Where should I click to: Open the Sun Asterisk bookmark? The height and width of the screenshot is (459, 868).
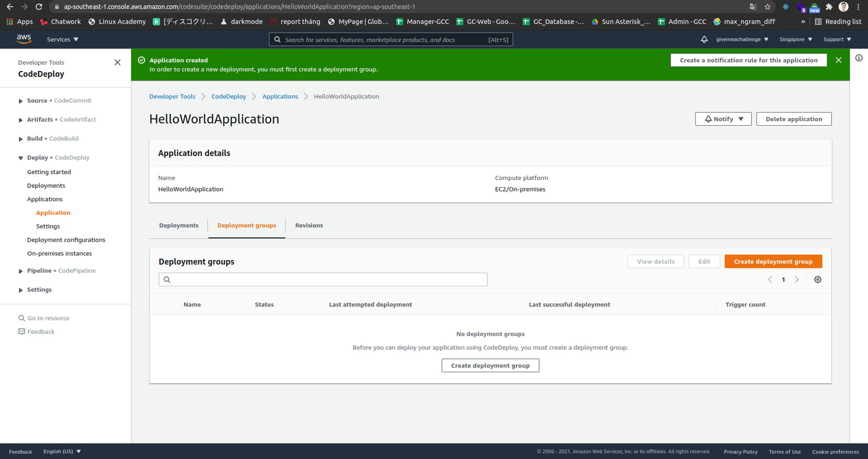click(621, 22)
